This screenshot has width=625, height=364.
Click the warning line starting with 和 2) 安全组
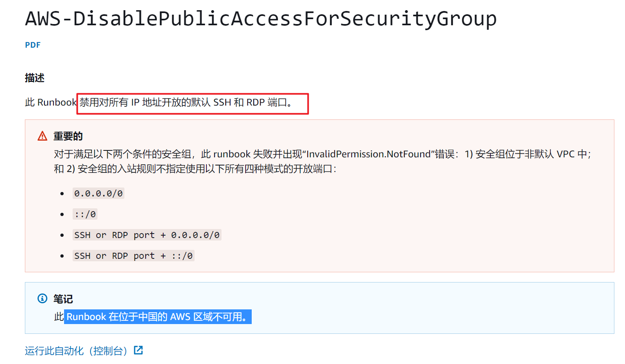195,169
